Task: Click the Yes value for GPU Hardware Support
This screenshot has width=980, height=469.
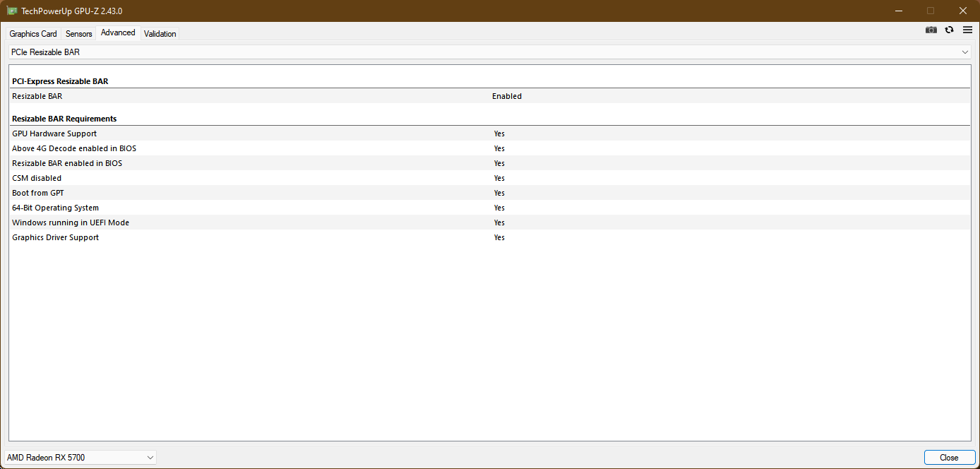Action: pyautogui.click(x=499, y=133)
